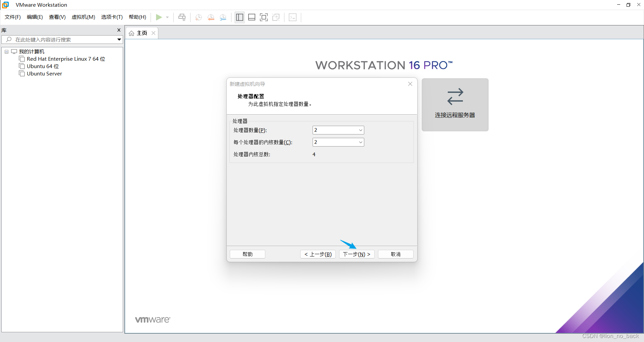This screenshot has height=342, width=644.
Task: Open the 帮助(H) menu
Action: click(x=138, y=17)
